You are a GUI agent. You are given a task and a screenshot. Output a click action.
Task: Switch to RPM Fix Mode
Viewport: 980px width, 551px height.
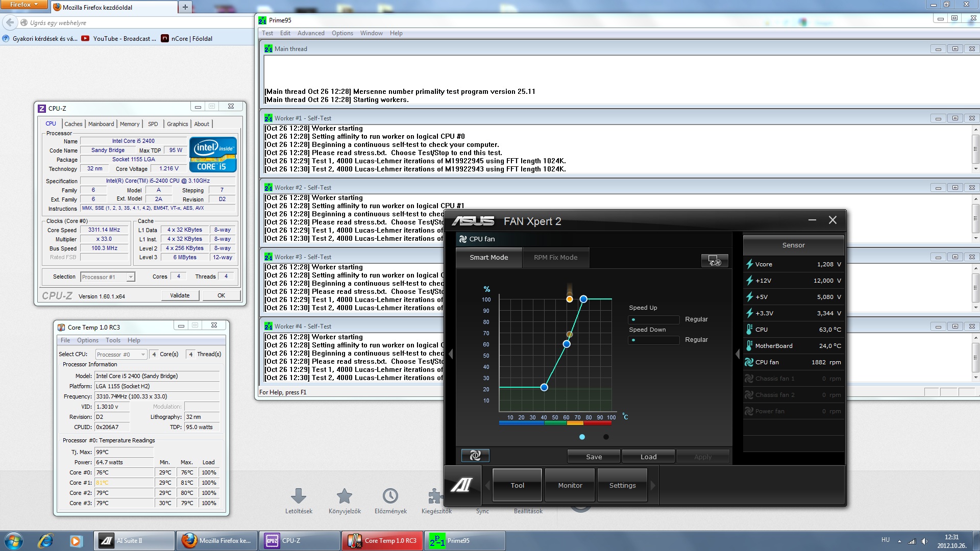(555, 258)
